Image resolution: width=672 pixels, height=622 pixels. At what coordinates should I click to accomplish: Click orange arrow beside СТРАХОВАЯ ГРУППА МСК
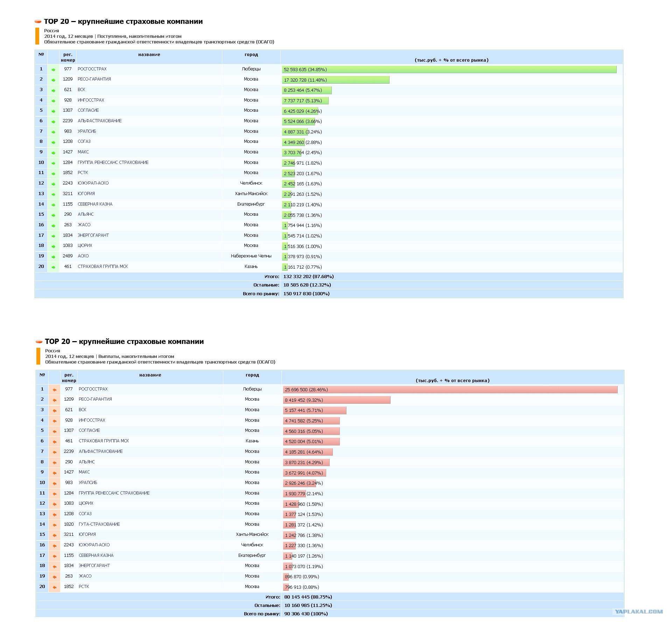point(55,442)
